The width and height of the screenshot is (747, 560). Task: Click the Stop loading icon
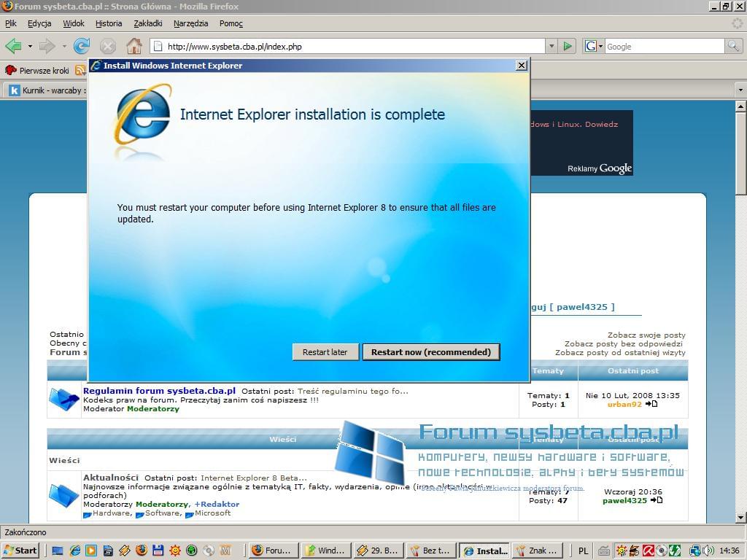(x=108, y=46)
